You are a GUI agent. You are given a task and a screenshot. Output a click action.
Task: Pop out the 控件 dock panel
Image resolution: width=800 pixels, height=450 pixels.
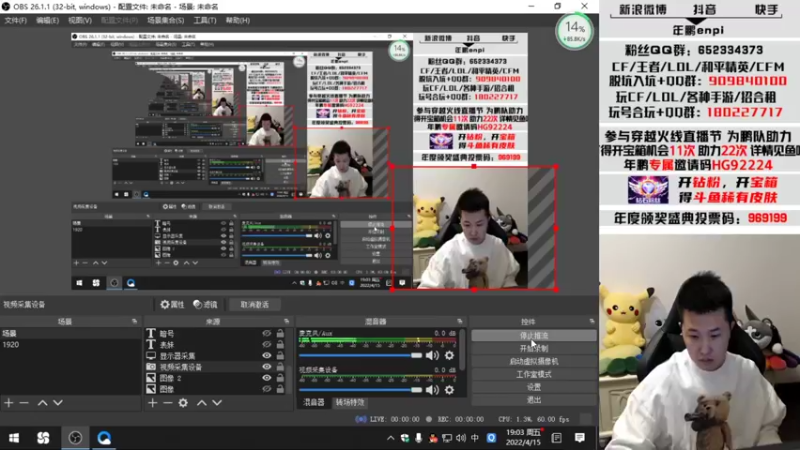point(592,321)
